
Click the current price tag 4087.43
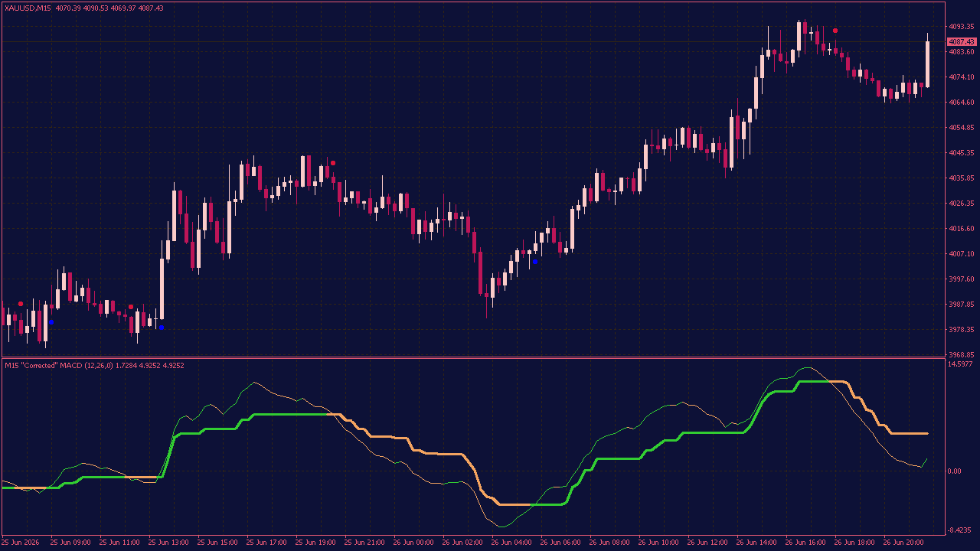click(961, 41)
